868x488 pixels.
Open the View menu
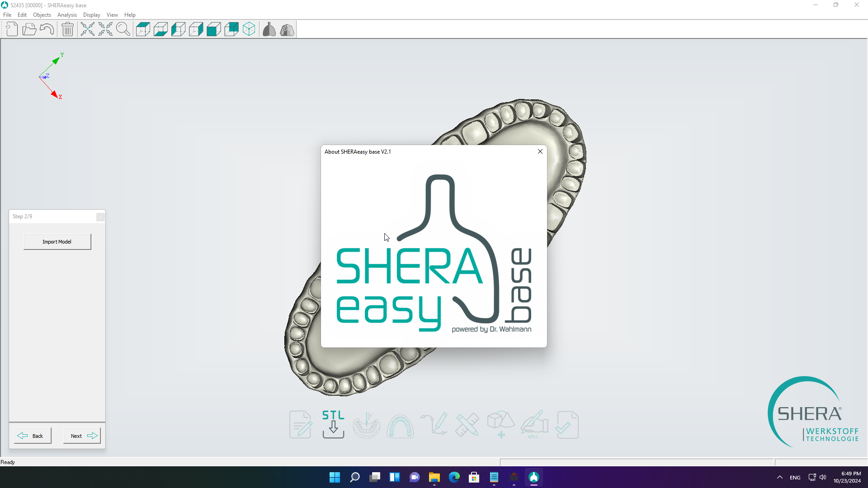(x=112, y=15)
